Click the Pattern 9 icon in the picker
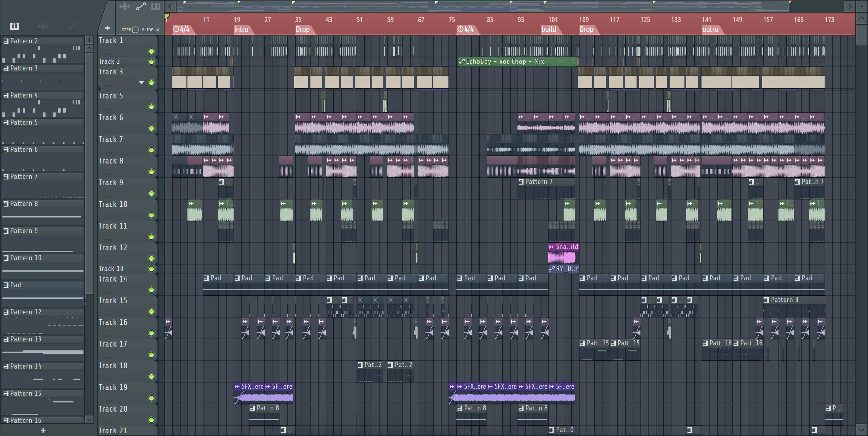 [6, 231]
